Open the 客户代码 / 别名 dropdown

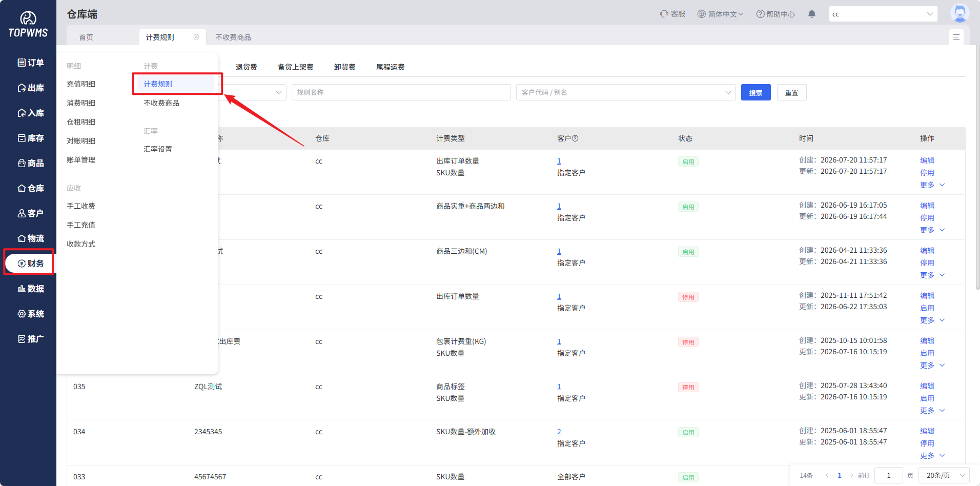tap(626, 92)
